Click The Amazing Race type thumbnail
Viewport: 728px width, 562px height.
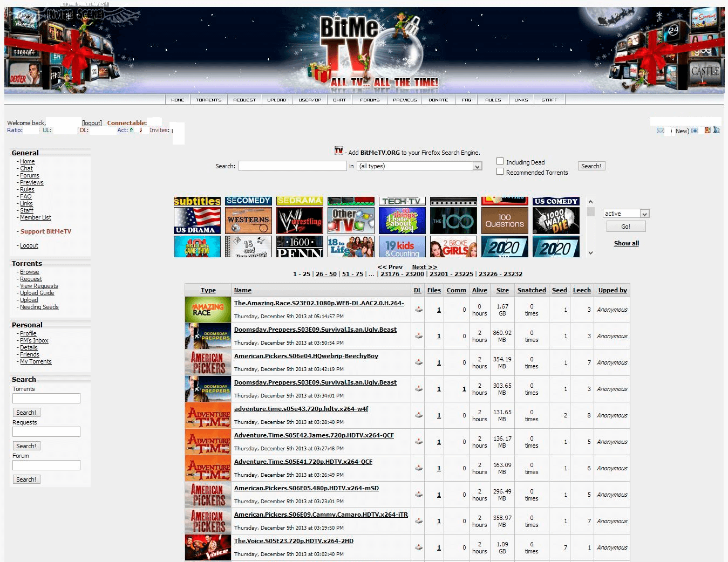click(208, 310)
